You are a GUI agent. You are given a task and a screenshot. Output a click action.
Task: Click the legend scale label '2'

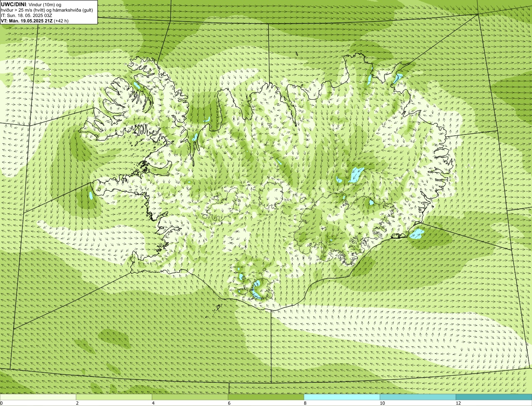point(77,403)
